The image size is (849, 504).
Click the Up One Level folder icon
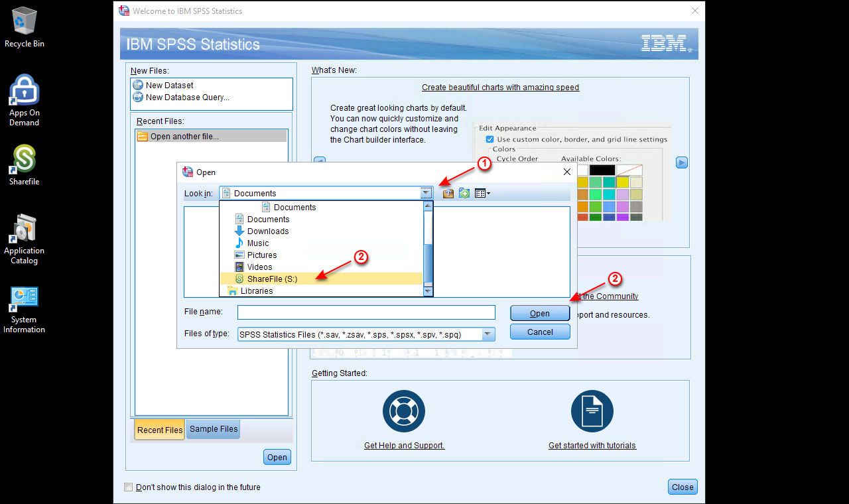click(448, 193)
